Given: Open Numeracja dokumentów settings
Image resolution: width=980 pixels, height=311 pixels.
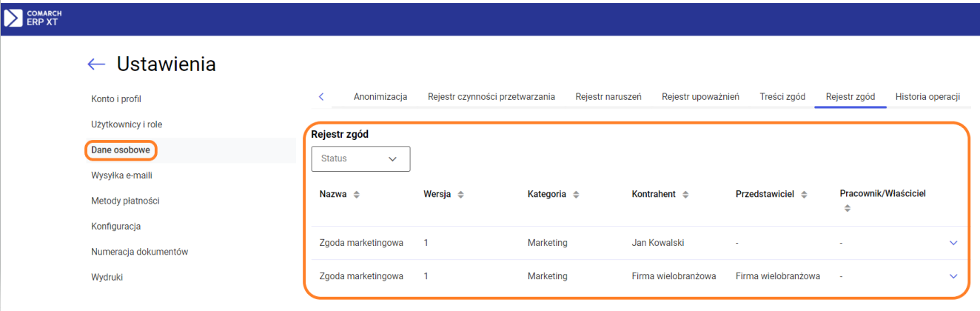Looking at the screenshot, I should click(x=139, y=252).
